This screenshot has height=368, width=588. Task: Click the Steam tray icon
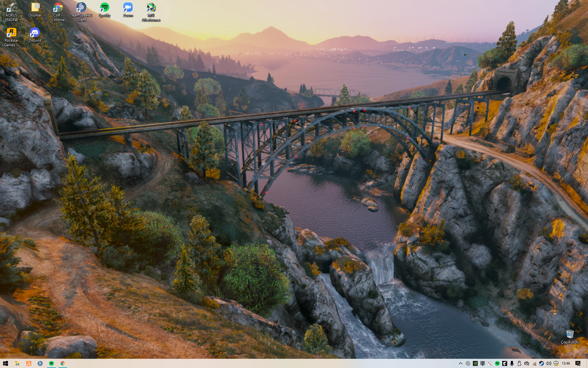541,363
